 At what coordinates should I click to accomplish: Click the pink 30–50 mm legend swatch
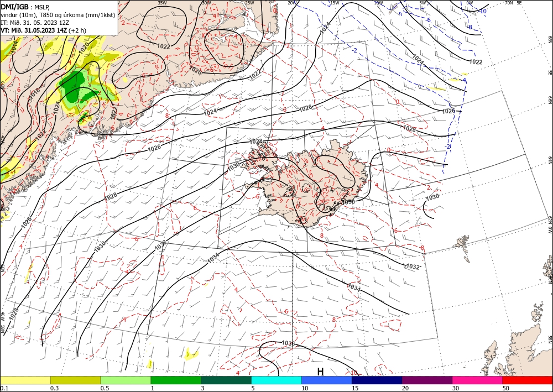478,380
